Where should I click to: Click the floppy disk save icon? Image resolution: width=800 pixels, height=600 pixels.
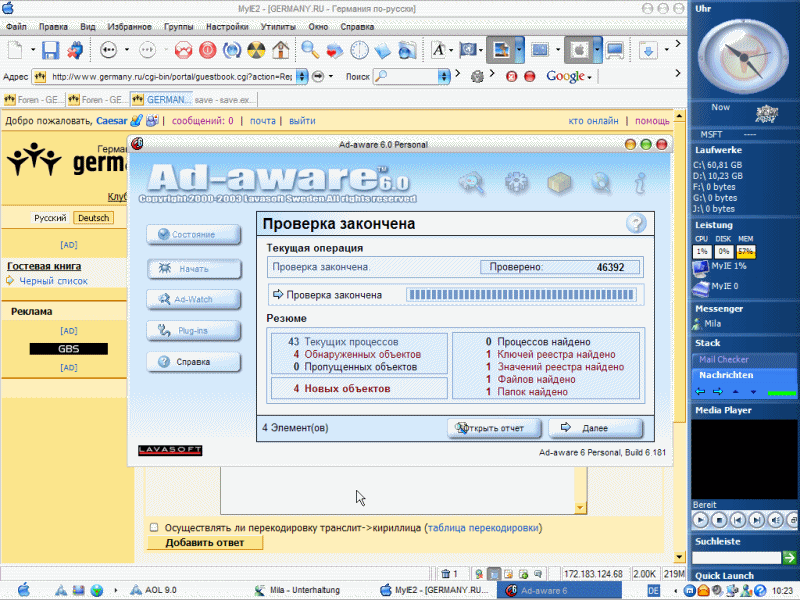pyautogui.click(x=51, y=50)
